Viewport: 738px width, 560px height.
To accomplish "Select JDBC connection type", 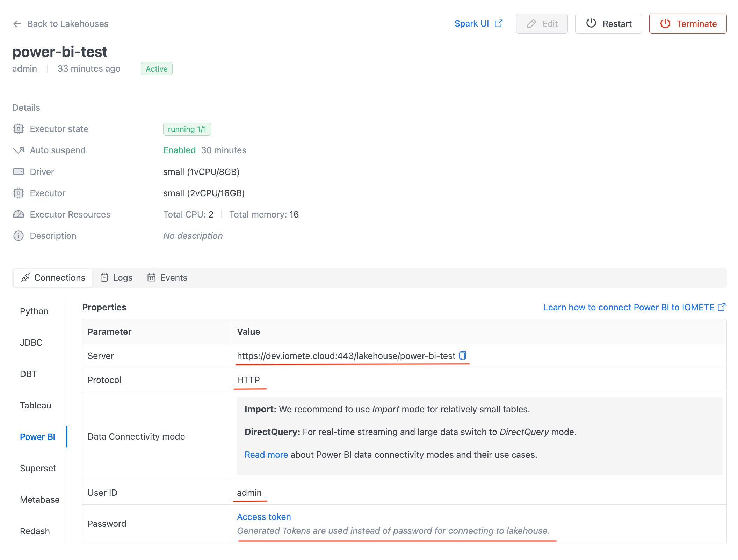I will point(31,342).
